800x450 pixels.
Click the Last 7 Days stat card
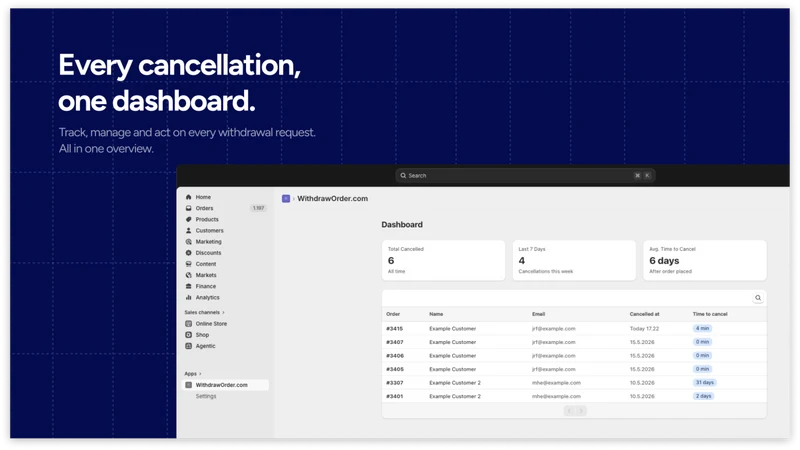click(574, 260)
